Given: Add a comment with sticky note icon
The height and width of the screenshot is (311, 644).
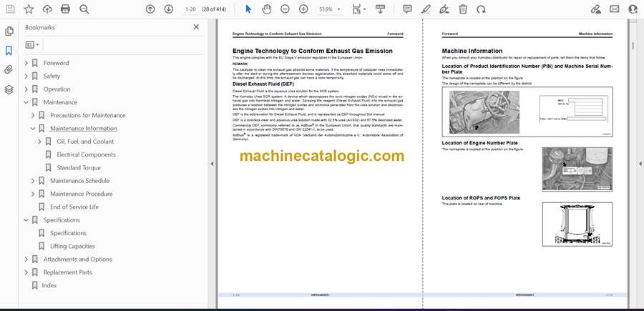Looking at the screenshot, I should (x=407, y=9).
